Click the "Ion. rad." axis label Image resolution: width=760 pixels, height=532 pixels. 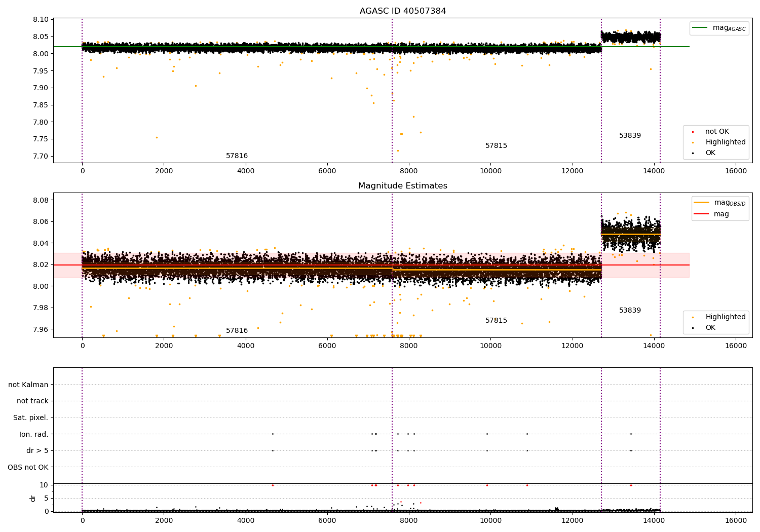point(34,434)
